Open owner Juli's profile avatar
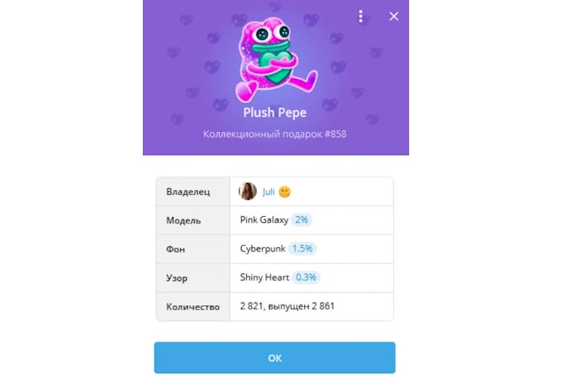Screen dimensions: 588x386 pos(248,191)
